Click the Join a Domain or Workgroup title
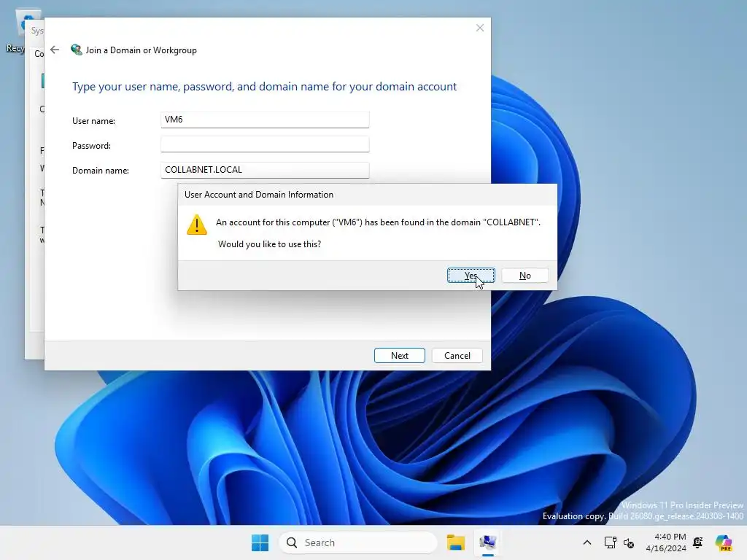This screenshot has width=747, height=560. tap(141, 50)
